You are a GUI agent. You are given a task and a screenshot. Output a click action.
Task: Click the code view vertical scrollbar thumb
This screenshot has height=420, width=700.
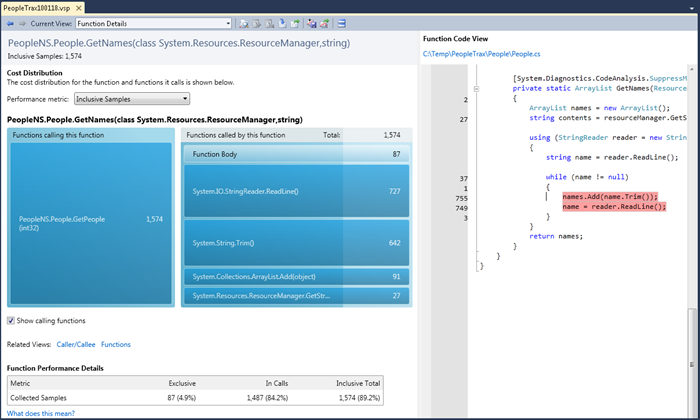coord(691,362)
